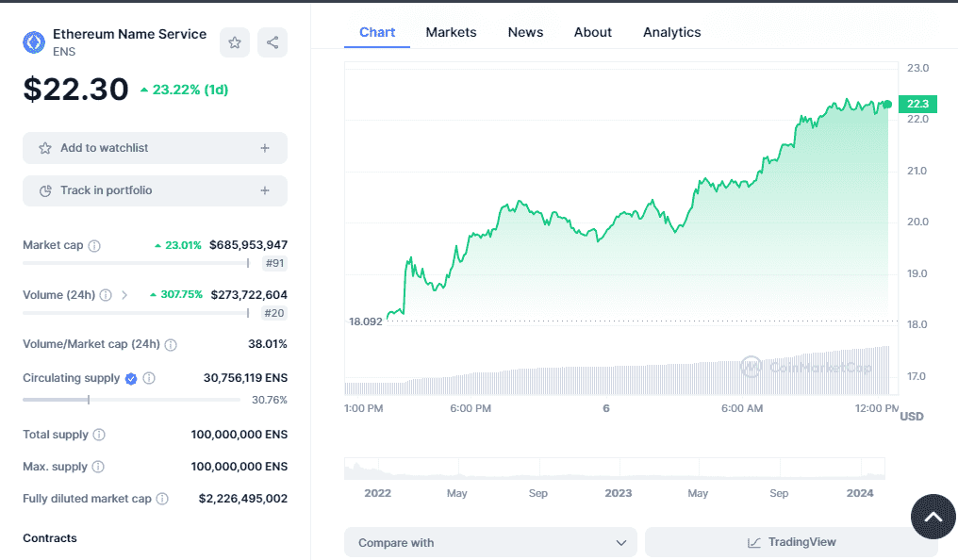Switch to the Markets tab
The width and height of the screenshot is (958, 560).
pyautogui.click(x=451, y=32)
